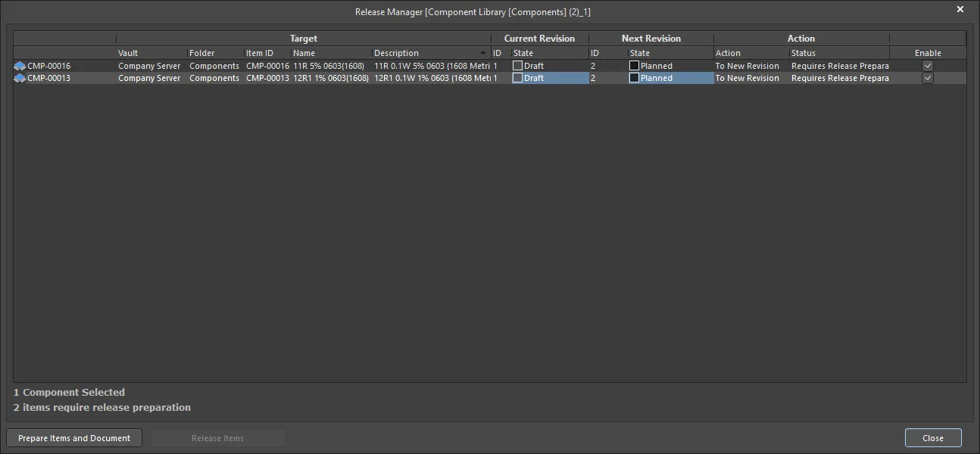
Task: Toggle Enable checkbox for CMP-00013
Action: (x=928, y=78)
